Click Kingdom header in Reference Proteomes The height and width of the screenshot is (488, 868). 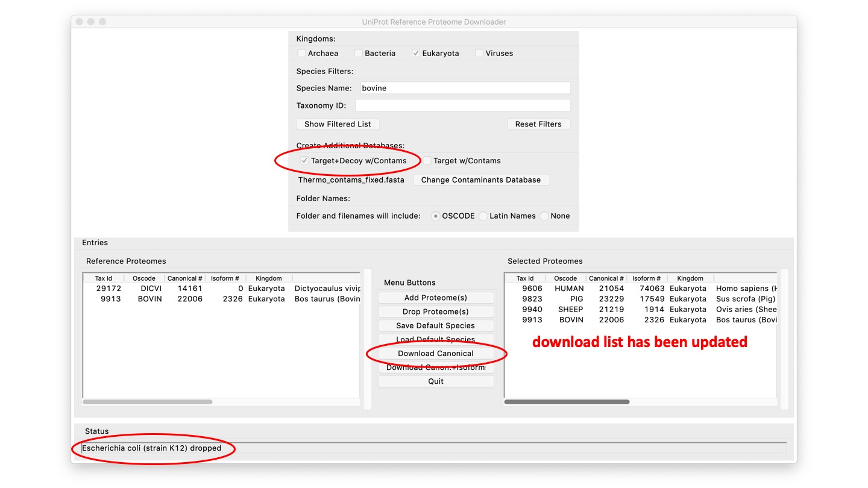coord(269,278)
